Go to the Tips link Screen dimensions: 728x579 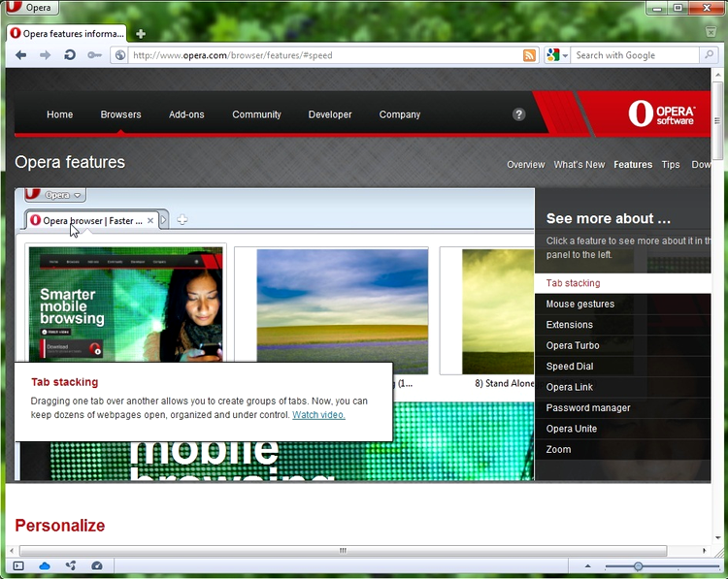671,165
